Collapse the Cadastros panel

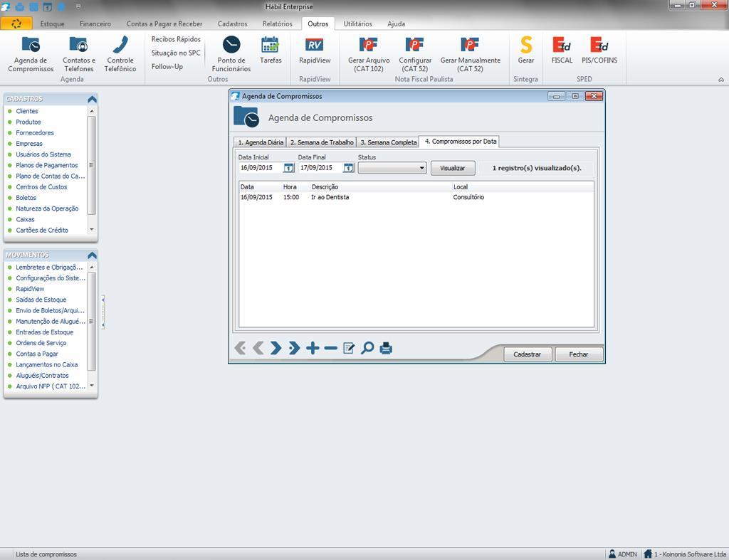(92, 99)
